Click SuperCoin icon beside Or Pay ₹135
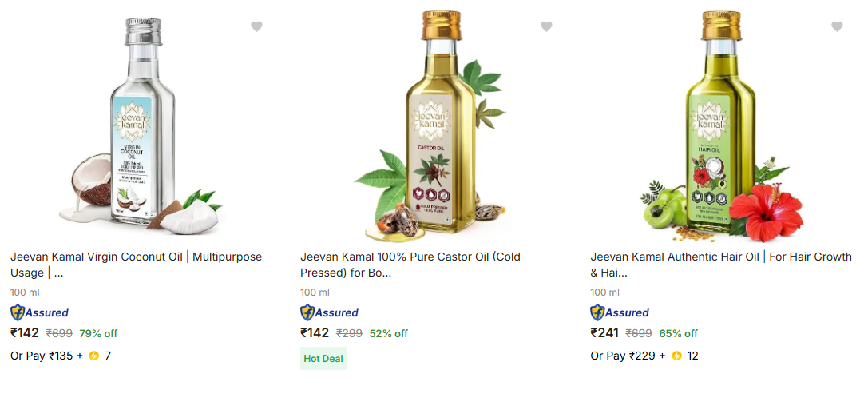868x398 pixels. pyautogui.click(x=93, y=356)
